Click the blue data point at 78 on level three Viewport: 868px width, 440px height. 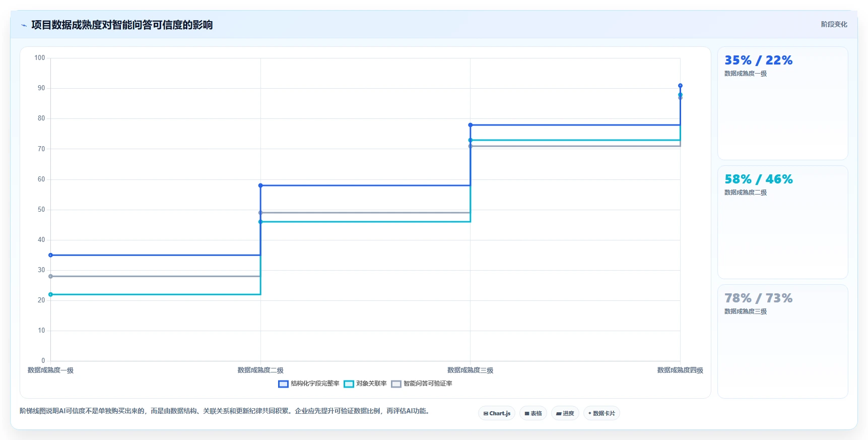tap(471, 125)
